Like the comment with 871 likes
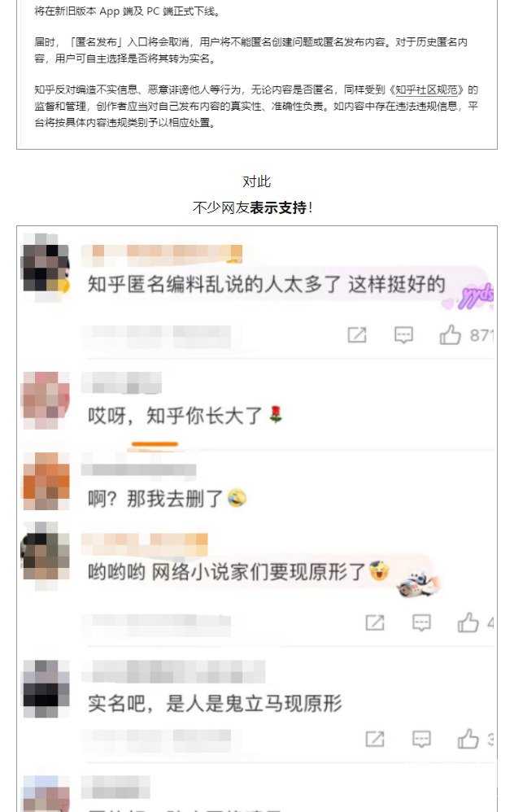Screen dimensions: 514x812 pyautogui.click(x=450, y=335)
